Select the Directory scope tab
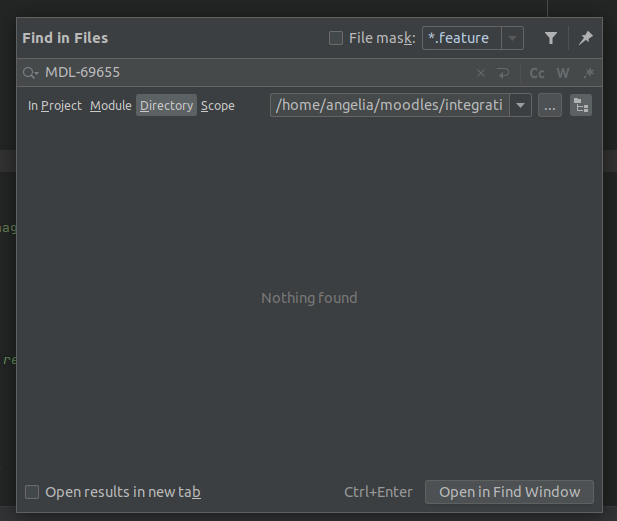 pos(166,105)
